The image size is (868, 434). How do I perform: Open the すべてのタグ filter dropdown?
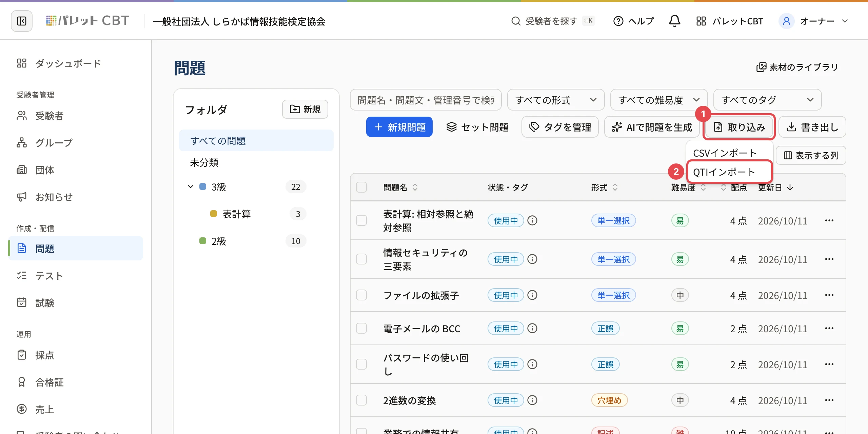(767, 100)
